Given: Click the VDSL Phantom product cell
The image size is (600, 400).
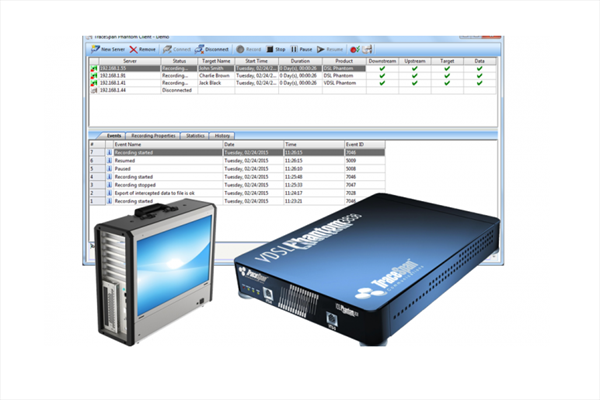Looking at the screenshot, I should click(x=344, y=83).
